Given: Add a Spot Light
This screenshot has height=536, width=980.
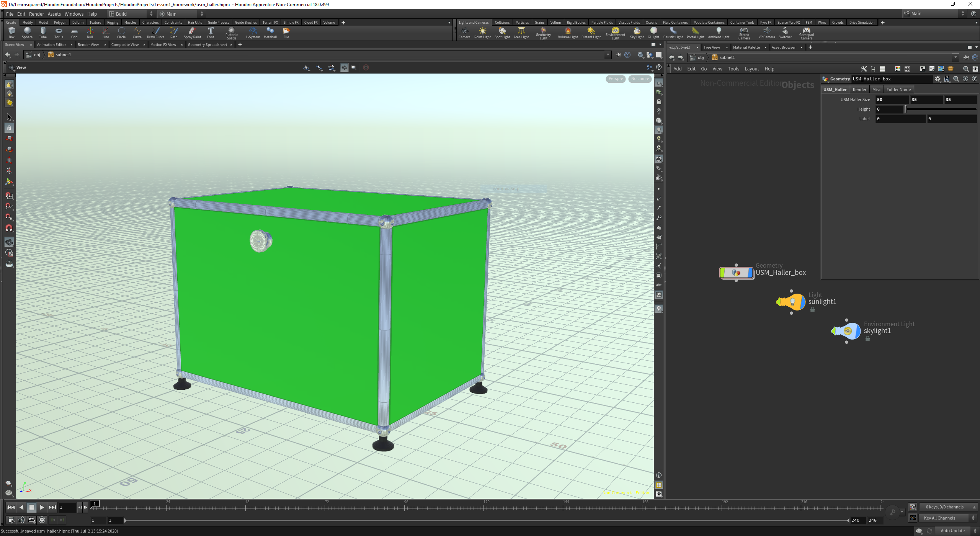Looking at the screenshot, I should point(502,33).
